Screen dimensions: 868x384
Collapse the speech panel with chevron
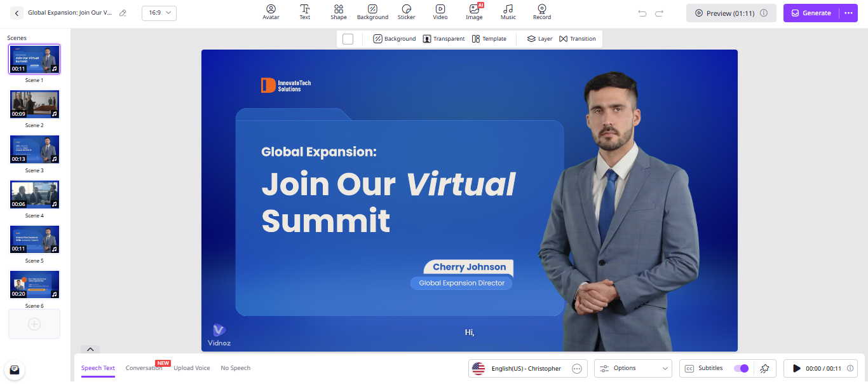(x=90, y=349)
